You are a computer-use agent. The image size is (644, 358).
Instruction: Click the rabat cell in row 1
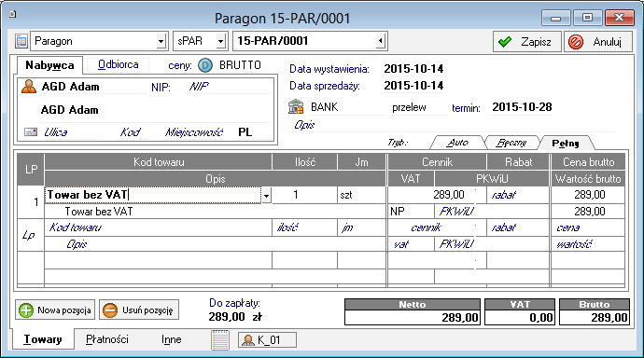(518, 195)
